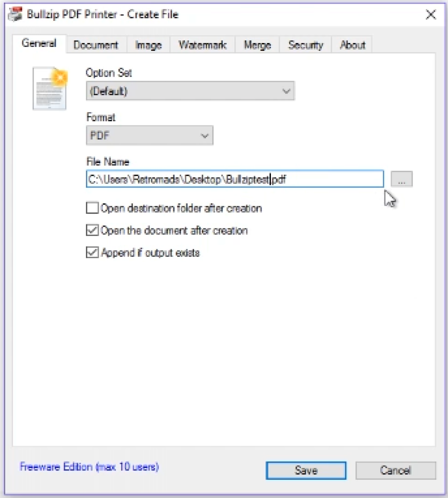Viewport: 448px width, 498px height.
Task: Enable Open destination folder after creation
Action: pos(92,208)
